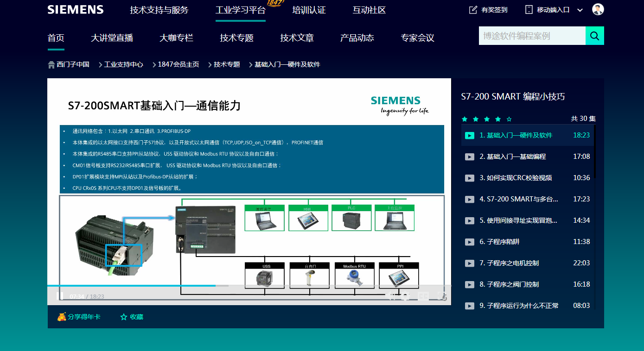Open the 技术专题 navigation tab
The image size is (644, 351).
[236, 38]
